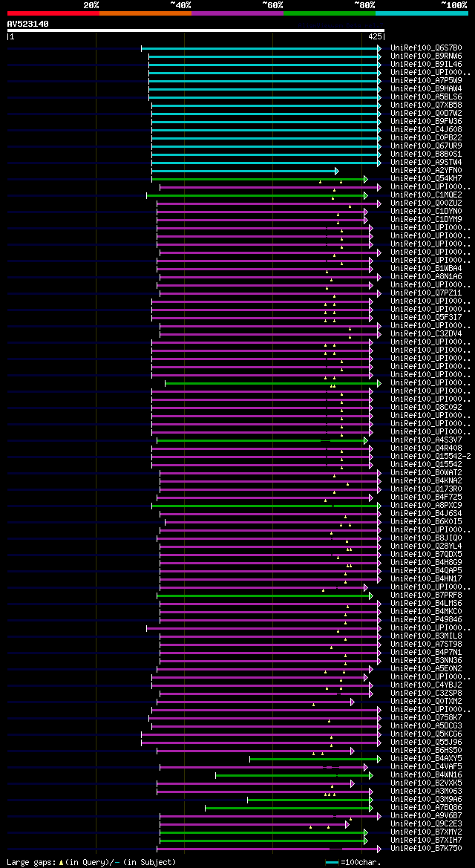The width and height of the screenshot is (475, 868).
Task: Open hit UniRef100_A7P5W9
Action: [426, 81]
